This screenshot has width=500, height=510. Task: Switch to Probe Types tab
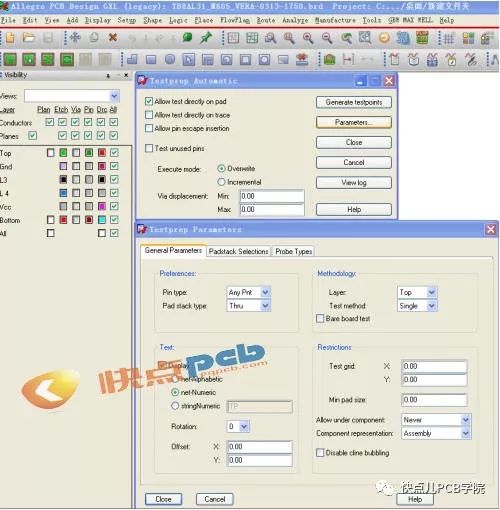(x=294, y=251)
